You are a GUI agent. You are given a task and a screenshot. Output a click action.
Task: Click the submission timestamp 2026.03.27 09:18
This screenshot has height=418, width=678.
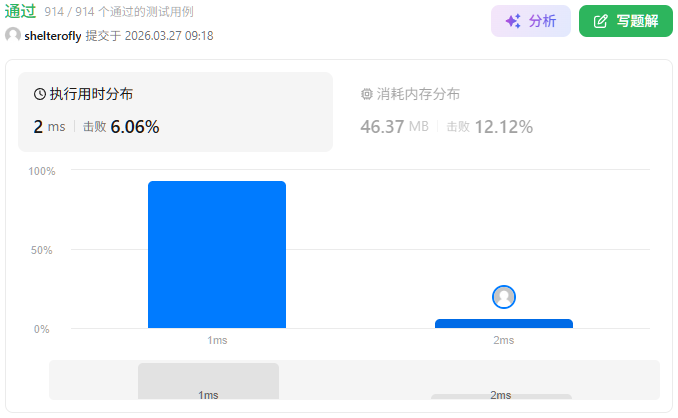click(x=169, y=36)
